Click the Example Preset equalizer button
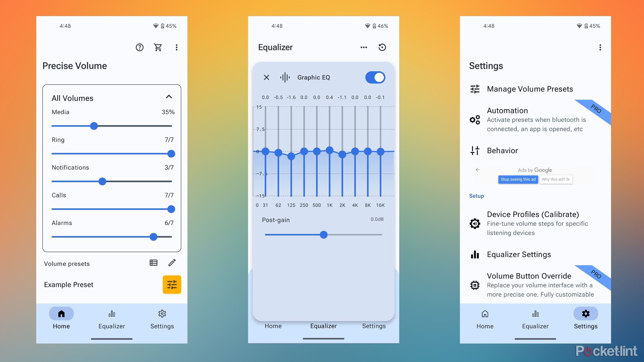 click(172, 285)
